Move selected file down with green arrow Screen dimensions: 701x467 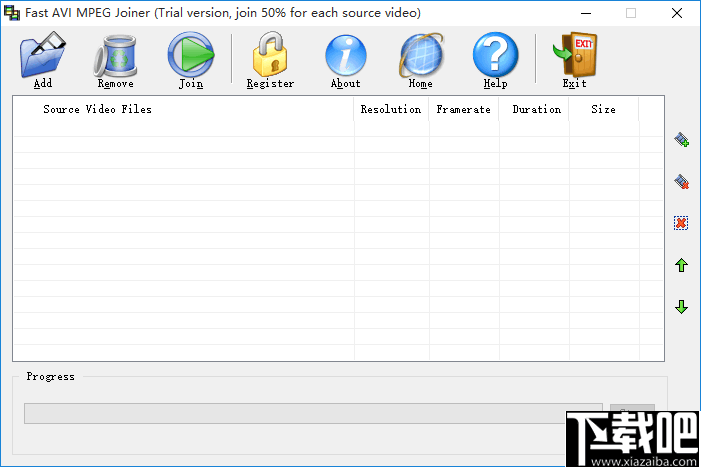681,307
